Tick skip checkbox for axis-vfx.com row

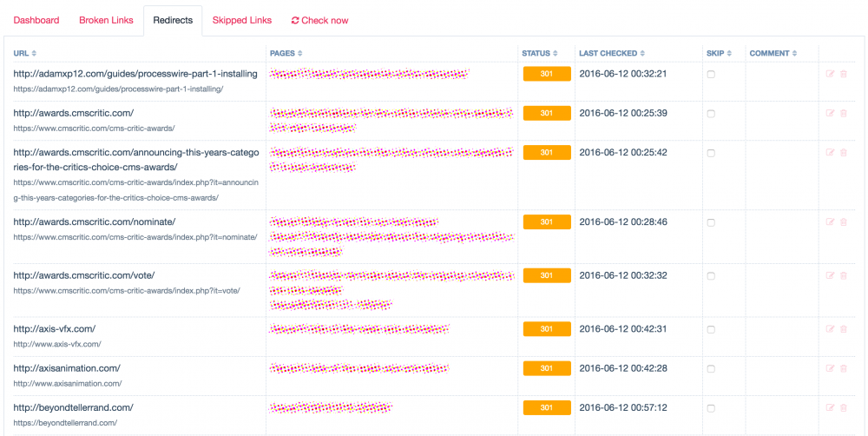pyautogui.click(x=711, y=330)
